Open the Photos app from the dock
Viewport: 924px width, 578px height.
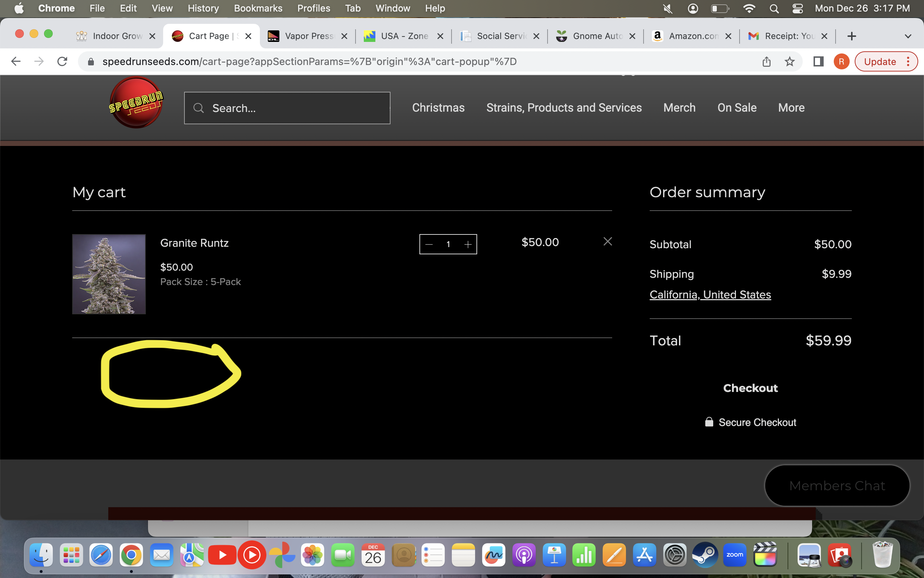coord(313,555)
